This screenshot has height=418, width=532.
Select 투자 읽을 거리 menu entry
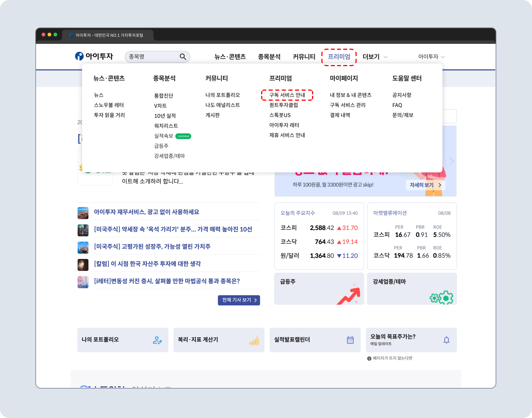(x=110, y=115)
